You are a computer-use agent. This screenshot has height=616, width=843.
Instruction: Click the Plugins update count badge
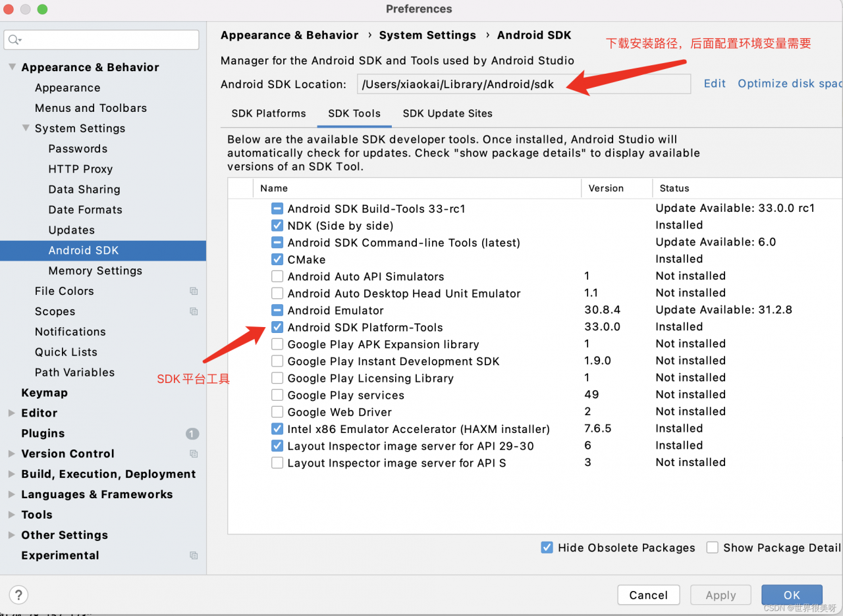[192, 434]
